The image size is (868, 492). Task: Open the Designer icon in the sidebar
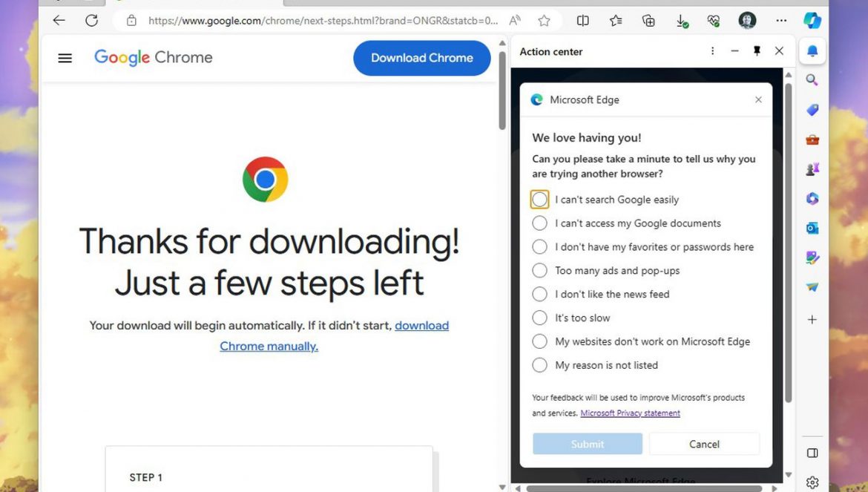(x=812, y=258)
